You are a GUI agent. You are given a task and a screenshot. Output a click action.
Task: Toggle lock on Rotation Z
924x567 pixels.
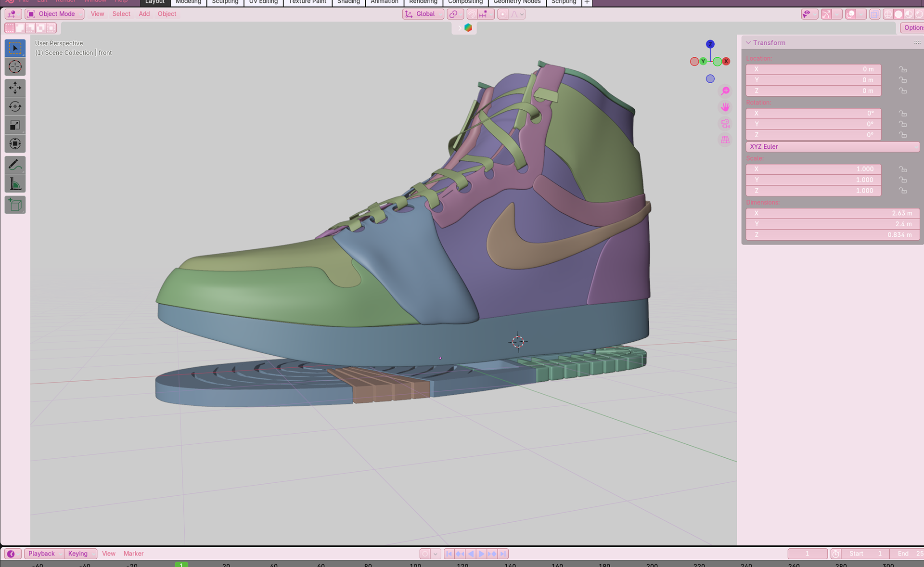coord(903,135)
